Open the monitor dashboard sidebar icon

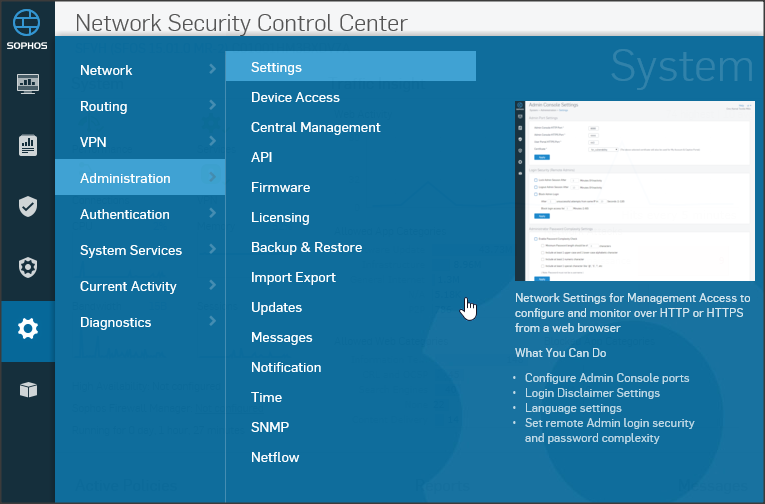pos(28,84)
